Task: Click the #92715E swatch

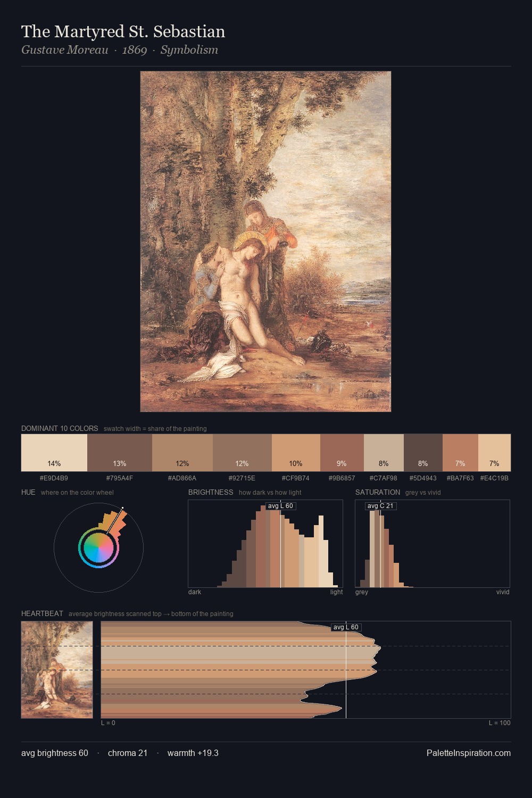Action: [x=242, y=453]
